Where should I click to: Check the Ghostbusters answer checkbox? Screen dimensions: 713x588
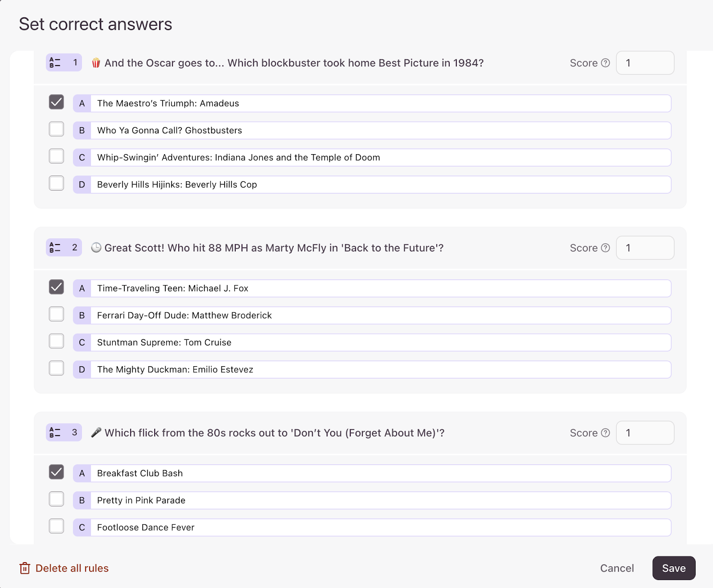click(57, 129)
